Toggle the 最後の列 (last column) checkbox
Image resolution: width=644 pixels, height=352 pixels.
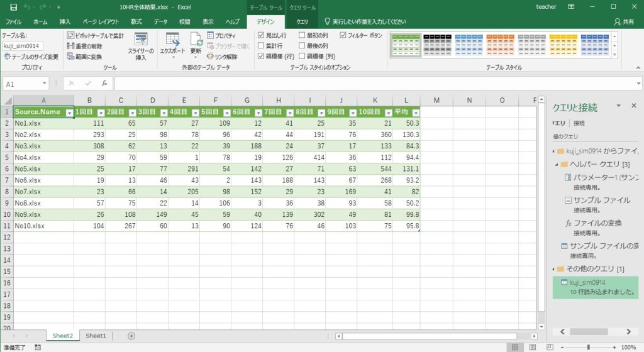point(302,45)
